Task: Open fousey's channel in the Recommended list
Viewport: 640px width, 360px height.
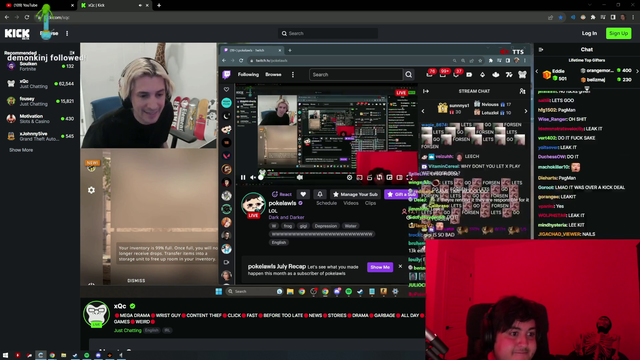Action: click(x=40, y=101)
